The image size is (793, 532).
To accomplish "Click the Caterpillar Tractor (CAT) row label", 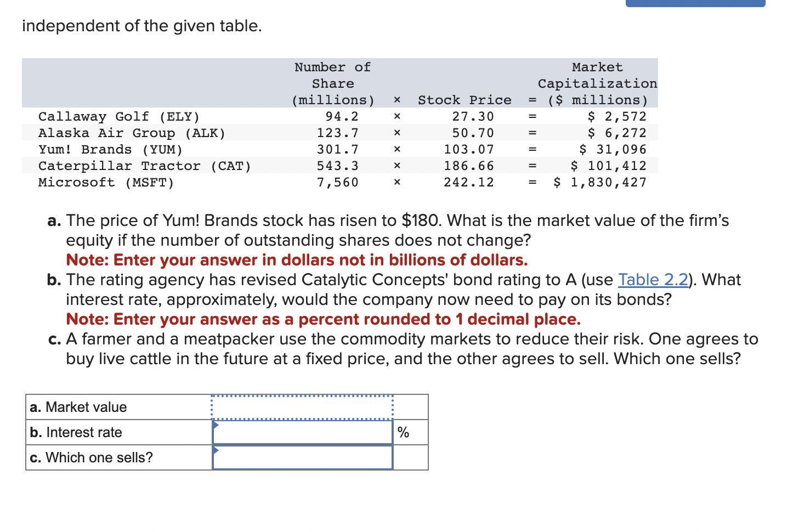I will 145,166.
